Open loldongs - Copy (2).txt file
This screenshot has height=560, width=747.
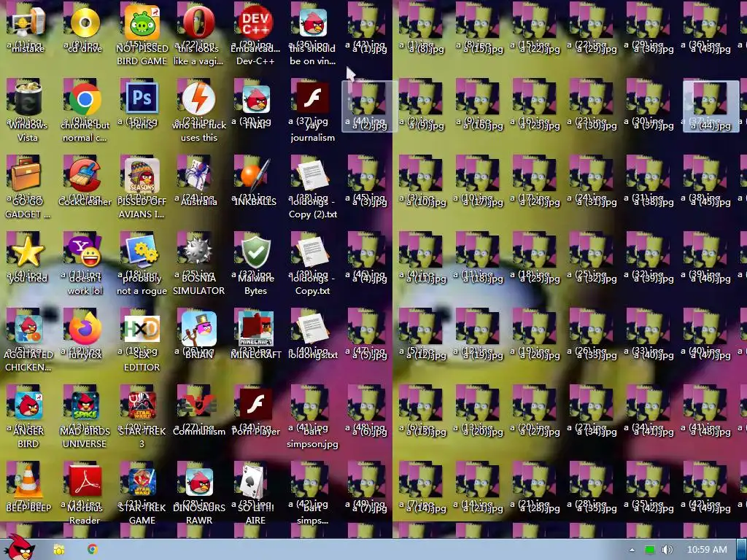coord(312,175)
